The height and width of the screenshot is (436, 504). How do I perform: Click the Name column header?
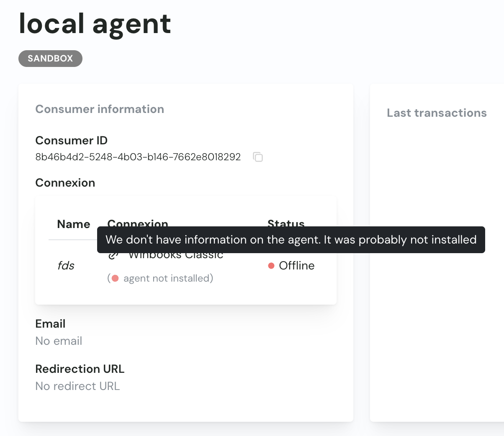[73, 224]
